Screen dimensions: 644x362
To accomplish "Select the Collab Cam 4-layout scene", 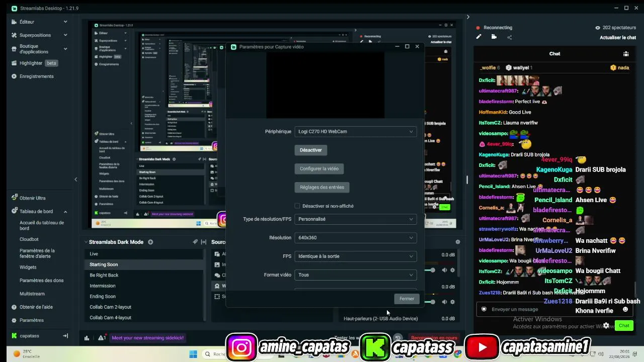I will [144, 318].
